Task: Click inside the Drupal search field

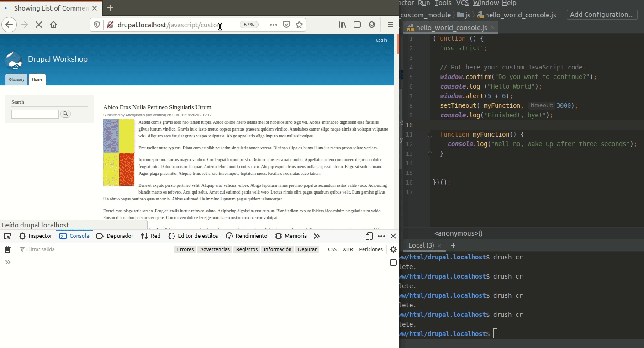Action: (35, 114)
